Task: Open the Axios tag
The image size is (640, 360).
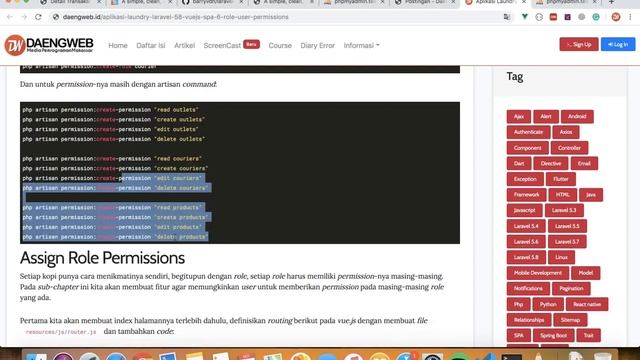Action: pos(566,132)
